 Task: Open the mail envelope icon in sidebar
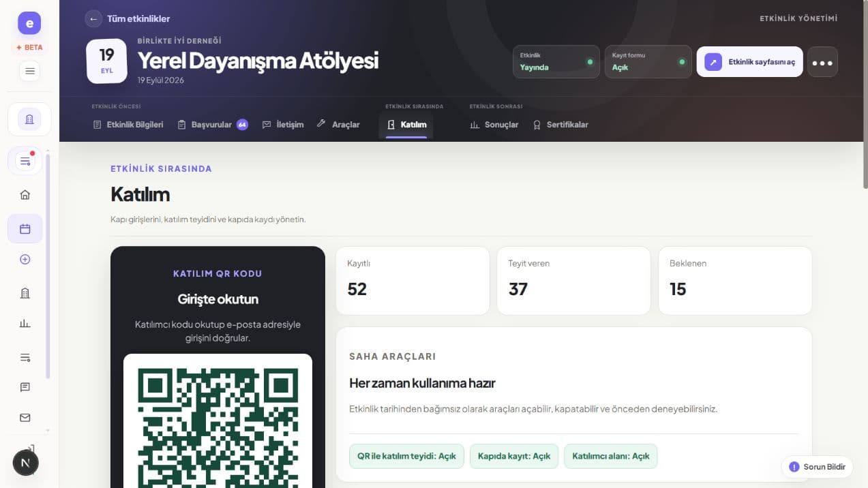[x=25, y=418]
